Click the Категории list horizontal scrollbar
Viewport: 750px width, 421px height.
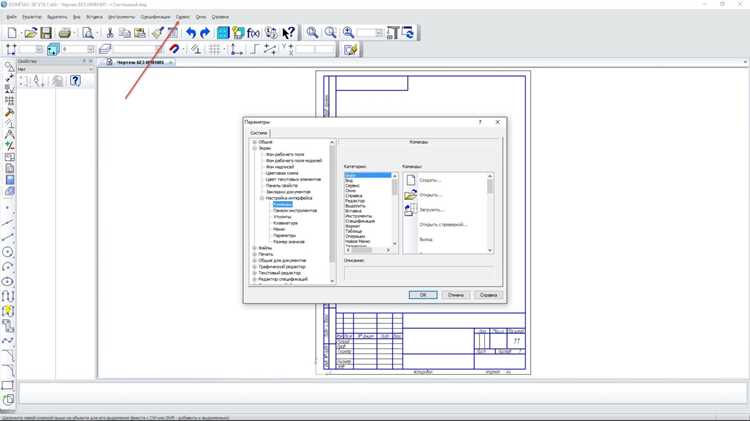pyautogui.click(x=368, y=250)
